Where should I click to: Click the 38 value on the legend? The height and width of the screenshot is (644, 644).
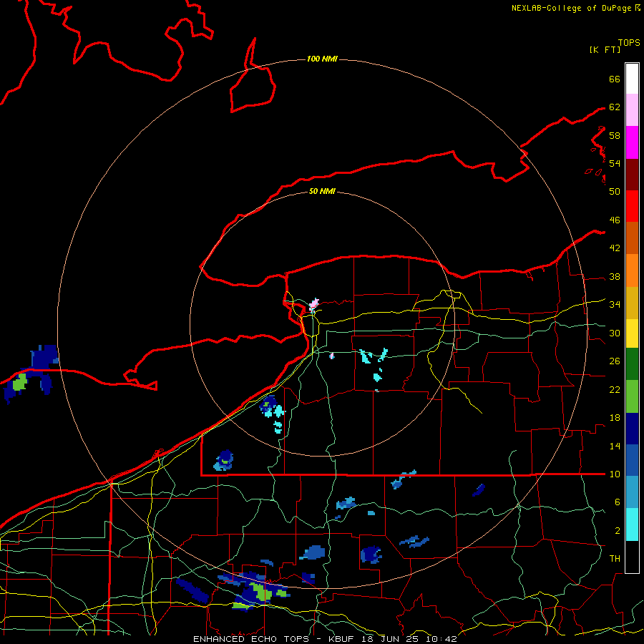pyautogui.click(x=615, y=277)
